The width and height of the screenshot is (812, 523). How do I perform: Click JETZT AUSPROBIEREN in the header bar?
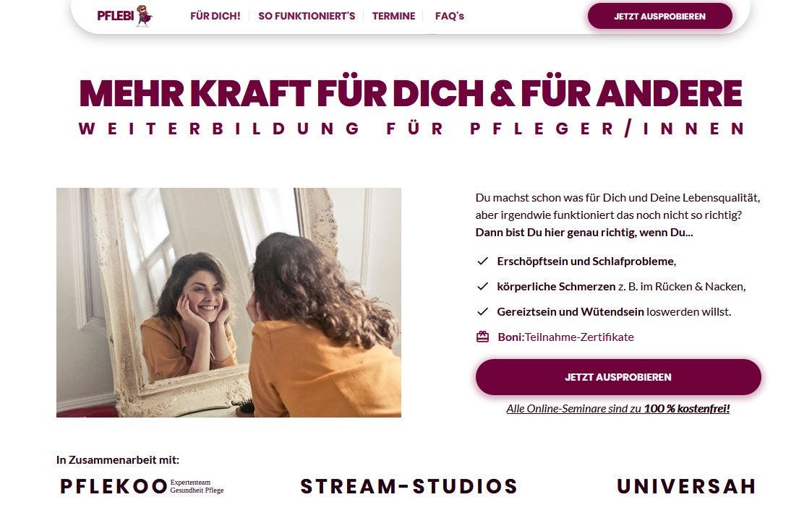(x=659, y=16)
